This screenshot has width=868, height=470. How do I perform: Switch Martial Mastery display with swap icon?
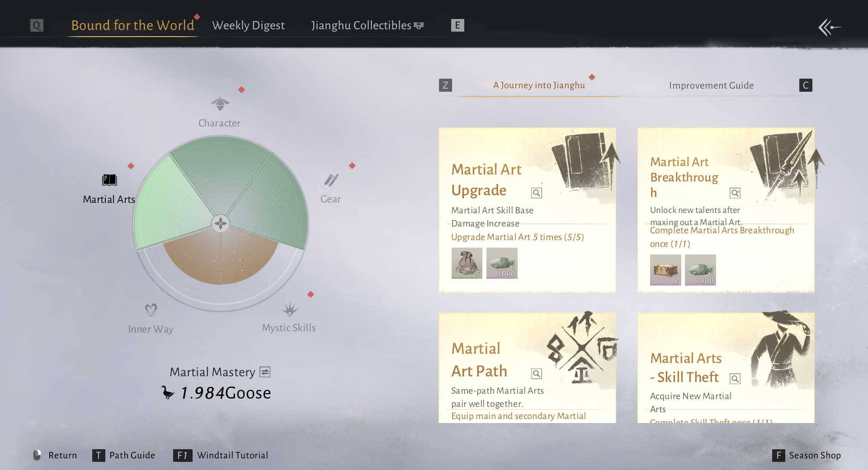265,372
